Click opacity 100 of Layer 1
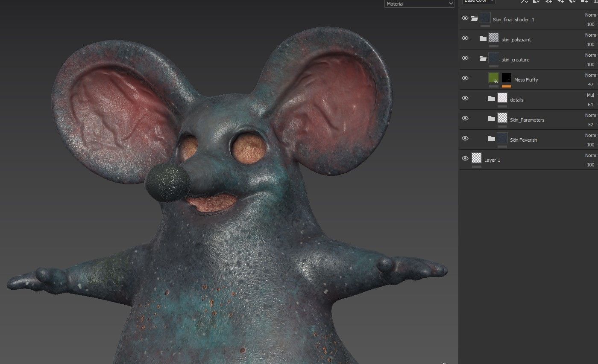Viewport: 598px width, 364px height. (x=591, y=165)
